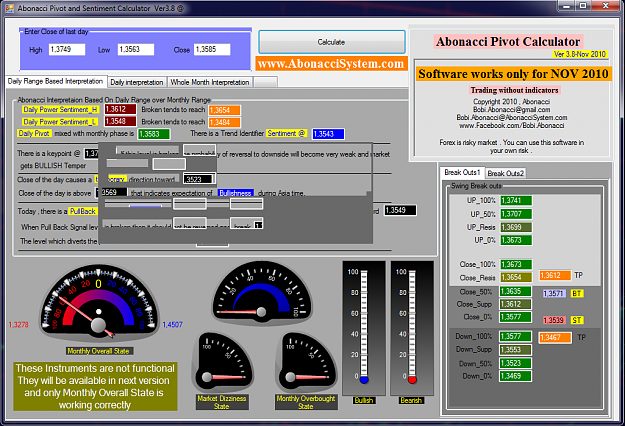Click orange target value 1,3654

pyautogui.click(x=224, y=110)
